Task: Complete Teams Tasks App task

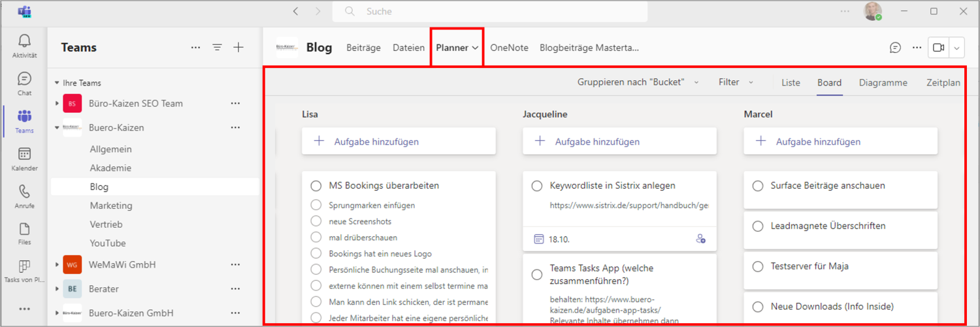Action: point(537,275)
